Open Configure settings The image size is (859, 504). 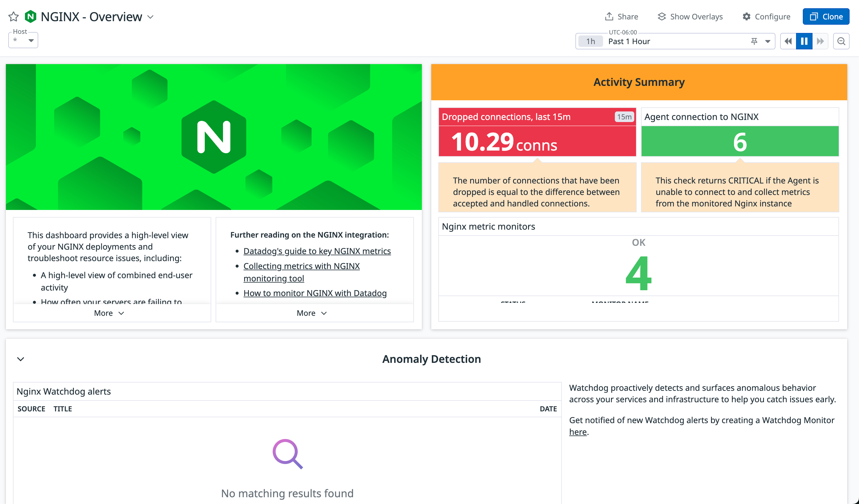[766, 16]
